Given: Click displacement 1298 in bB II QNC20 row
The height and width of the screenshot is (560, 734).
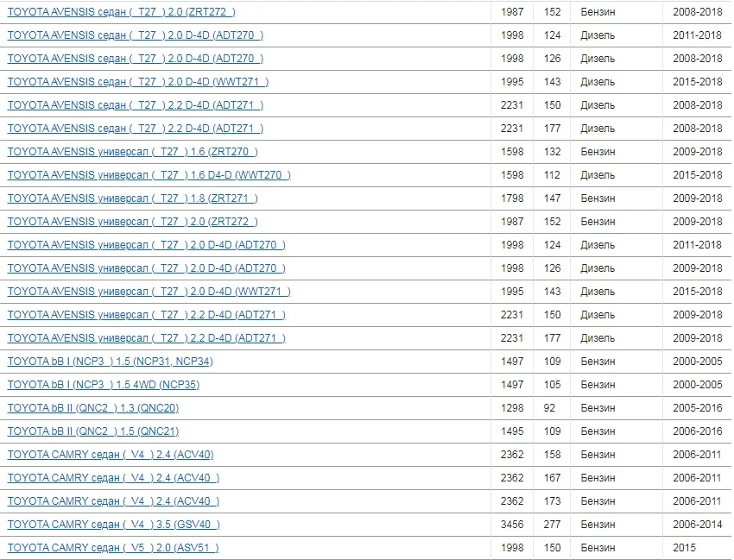Looking at the screenshot, I should [512, 408].
